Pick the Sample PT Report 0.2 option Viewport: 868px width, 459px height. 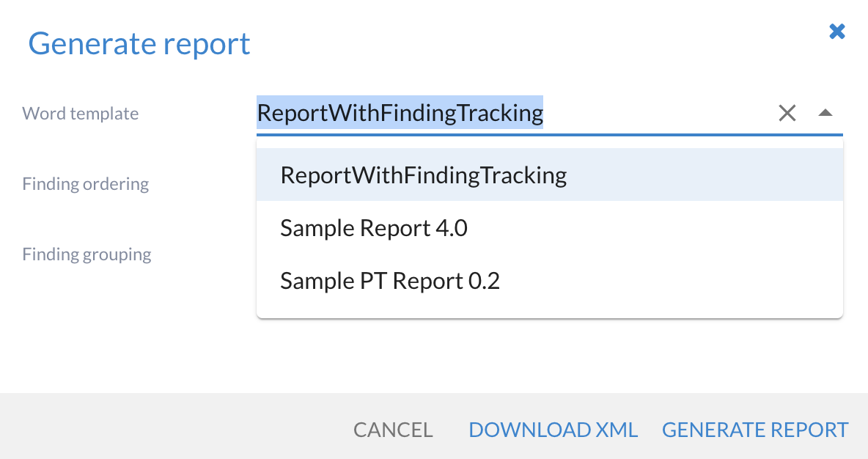pyautogui.click(x=390, y=281)
